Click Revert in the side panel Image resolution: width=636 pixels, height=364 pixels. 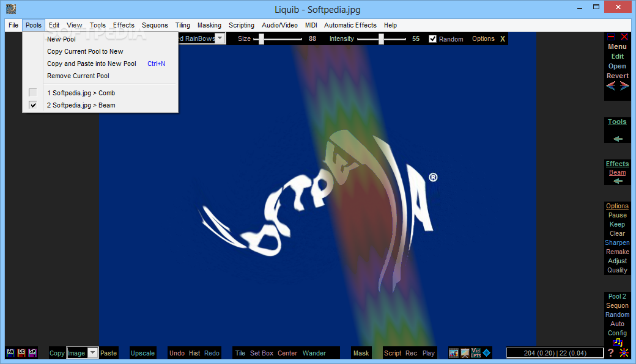coord(617,76)
